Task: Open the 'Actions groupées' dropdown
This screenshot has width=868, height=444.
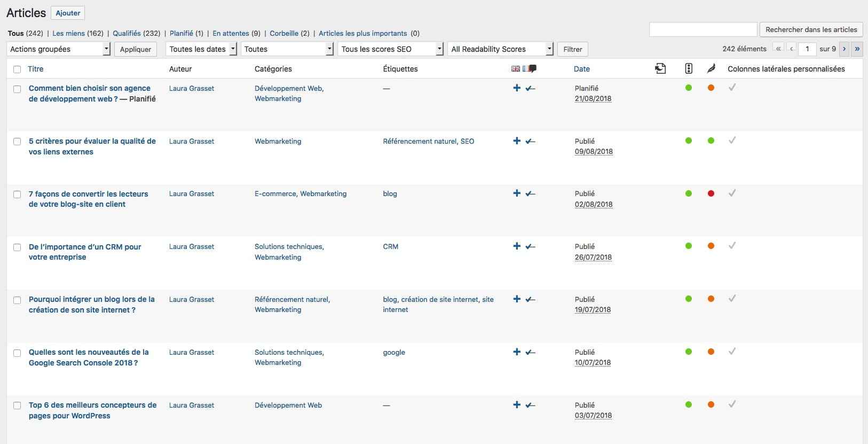Action: coord(59,49)
